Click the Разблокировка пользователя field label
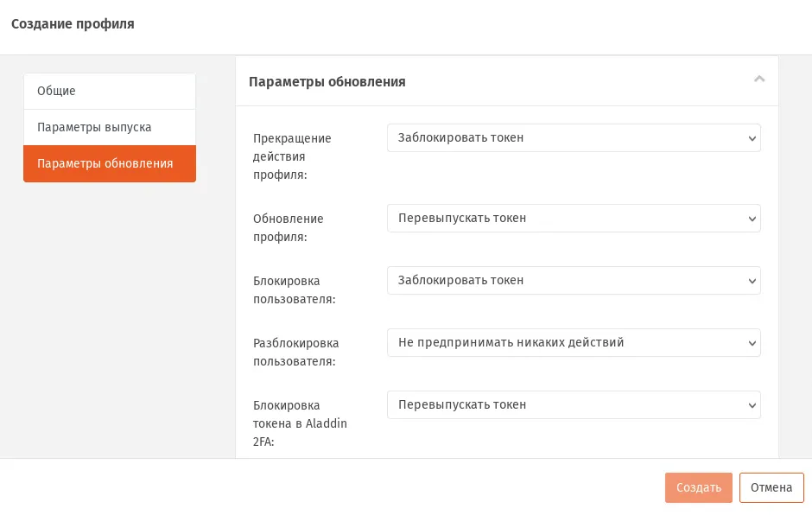812x515 pixels. tap(295, 353)
